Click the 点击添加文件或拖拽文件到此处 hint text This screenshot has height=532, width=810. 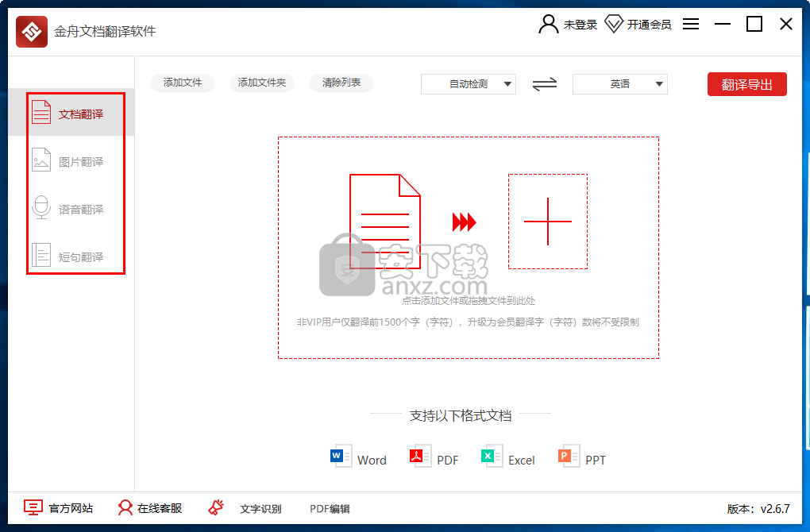[468, 301]
